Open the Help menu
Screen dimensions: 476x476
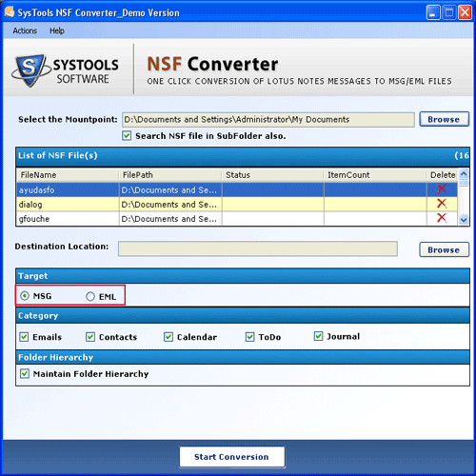pos(57,30)
